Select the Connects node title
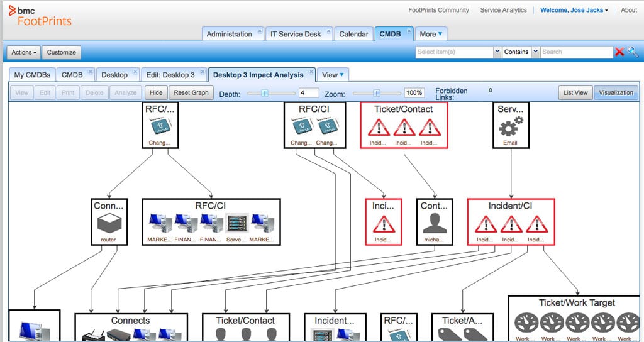Image resolution: width=644 pixels, height=342 pixels. pyautogui.click(x=131, y=321)
